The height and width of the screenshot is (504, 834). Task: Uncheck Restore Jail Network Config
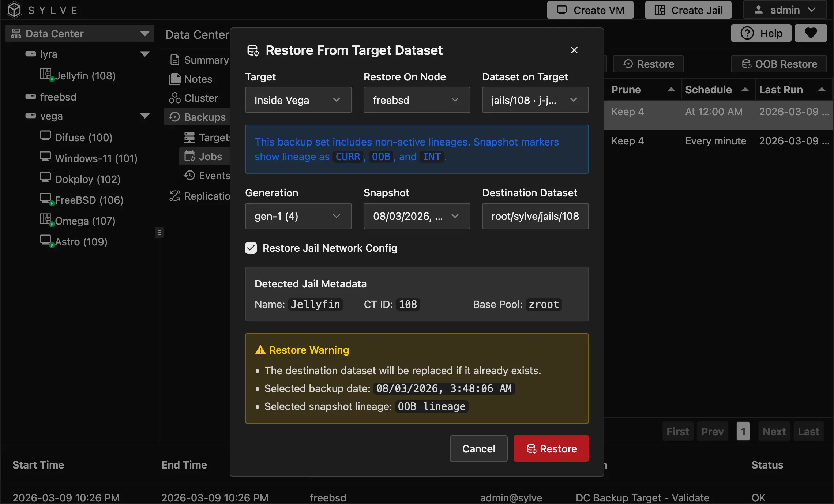(x=251, y=248)
